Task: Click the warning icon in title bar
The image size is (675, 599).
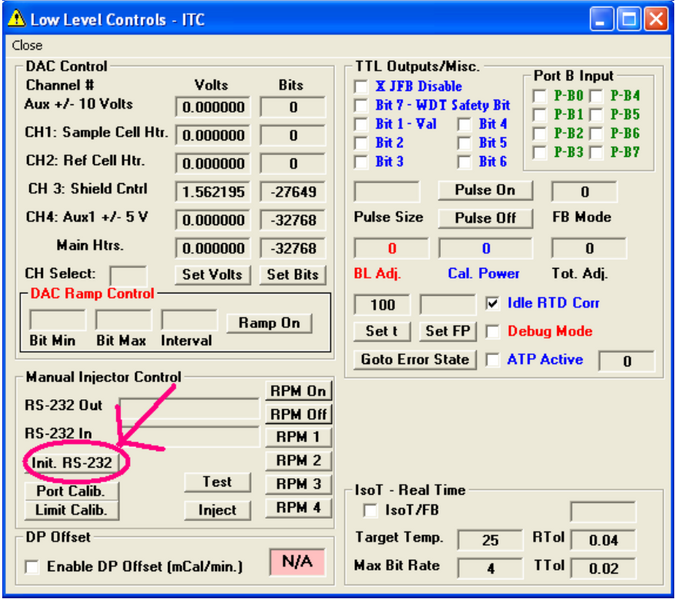Action: point(16,19)
